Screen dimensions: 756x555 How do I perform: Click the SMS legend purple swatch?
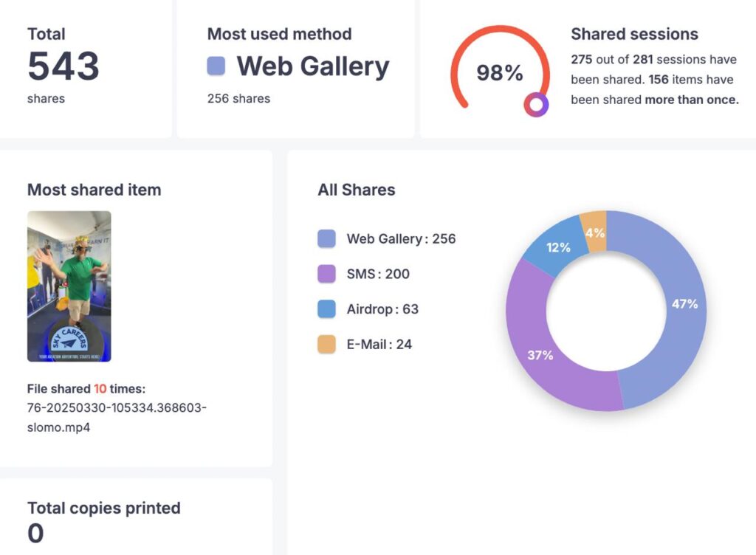pyautogui.click(x=327, y=274)
